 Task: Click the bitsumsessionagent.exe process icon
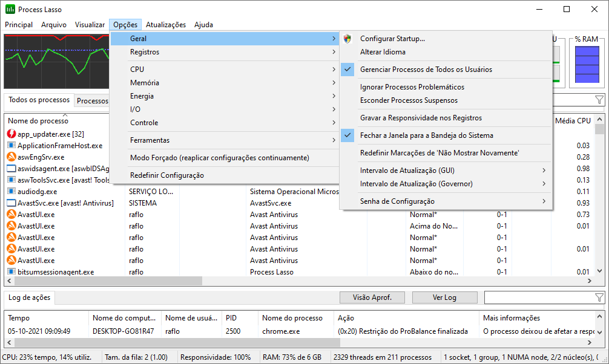tap(12, 271)
